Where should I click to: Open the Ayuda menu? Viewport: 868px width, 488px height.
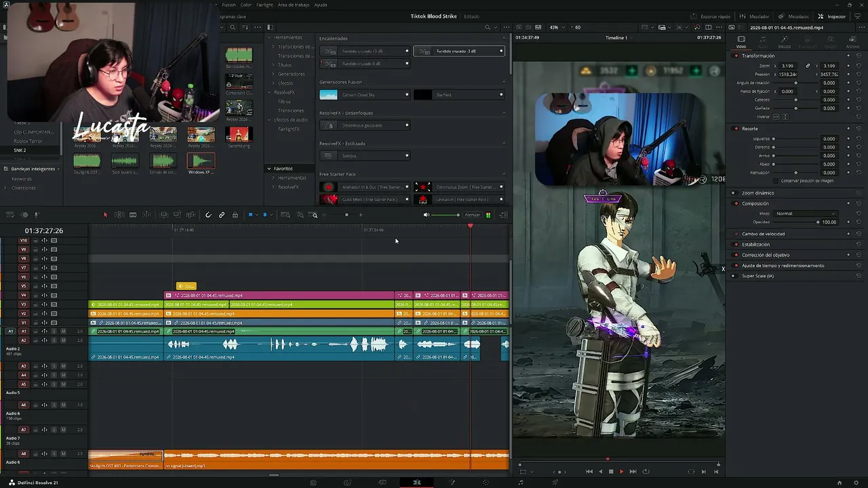(x=321, y=5)
